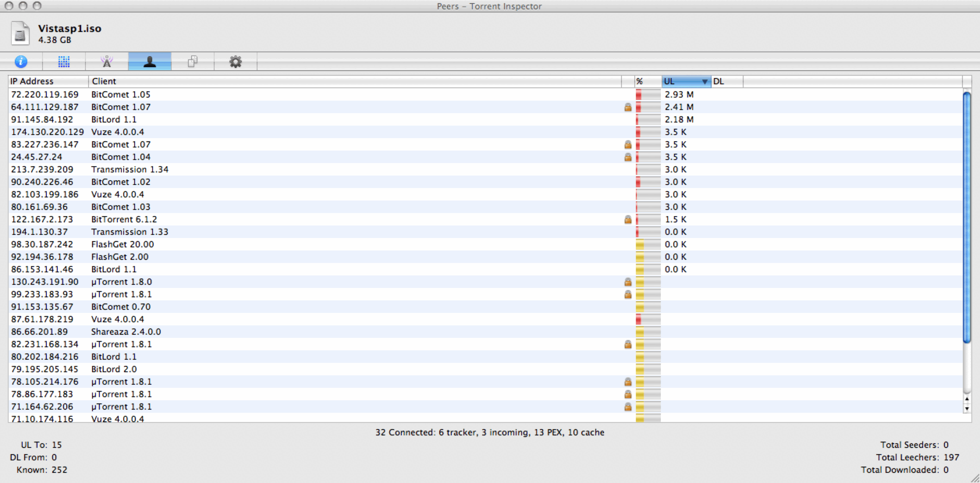Click lock icon on 78.105.214.176 row
Viewport: 980px width, 483px height.
628,382
